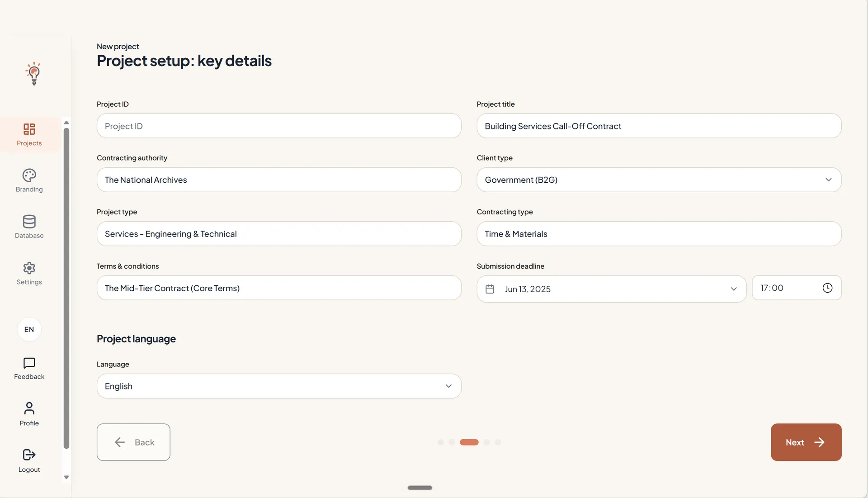
Task: Click the bottom drag handle bar
Action: click(420, 488)
